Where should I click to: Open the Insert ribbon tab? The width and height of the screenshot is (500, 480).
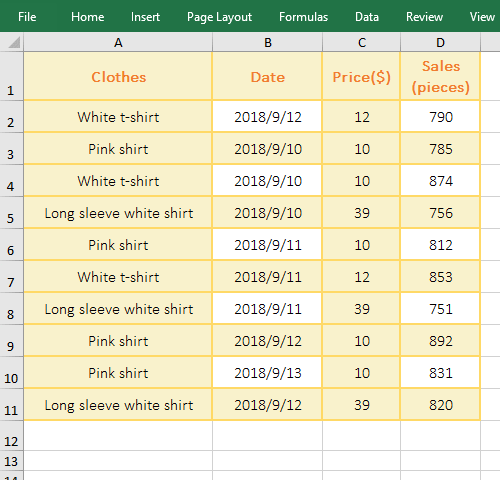[145, 17]
